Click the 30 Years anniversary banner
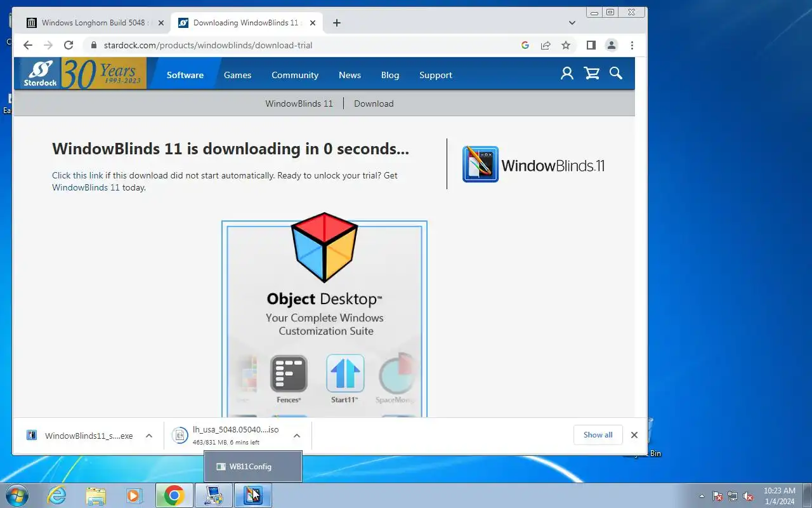This screenshot has width=812, height=508. 104,74
